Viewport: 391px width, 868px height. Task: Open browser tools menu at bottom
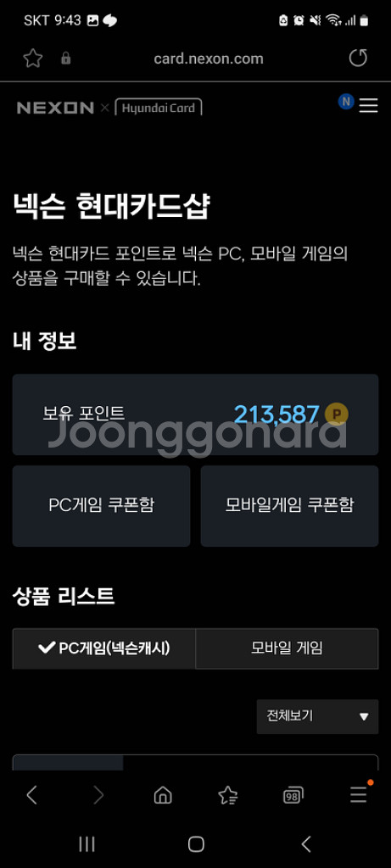359,794
